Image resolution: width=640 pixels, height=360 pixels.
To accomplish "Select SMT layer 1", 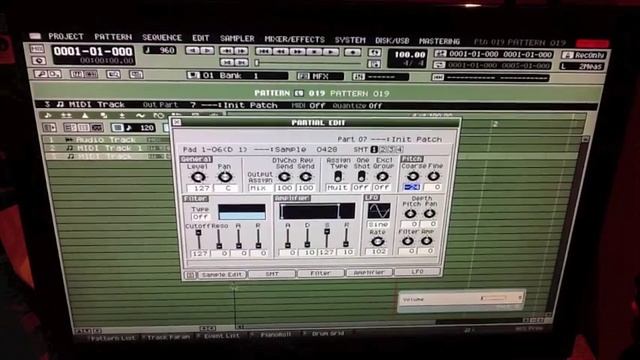I will (374, 149).
